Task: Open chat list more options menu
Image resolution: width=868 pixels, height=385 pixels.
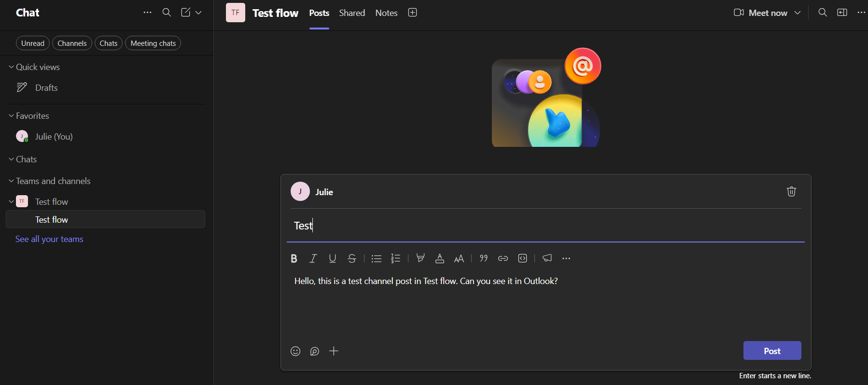Action: point(148,13)
